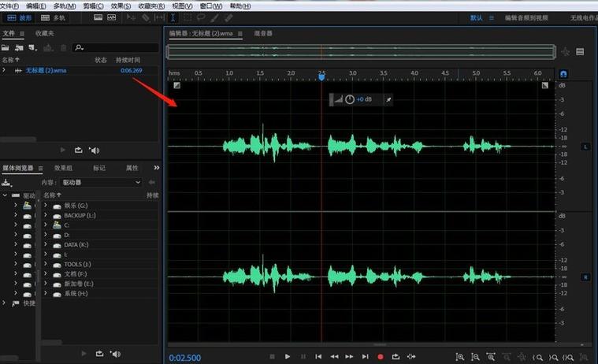Viewport: 598px width, 364px height.
Task: Click the file search input field
Action: pos(118,47)
